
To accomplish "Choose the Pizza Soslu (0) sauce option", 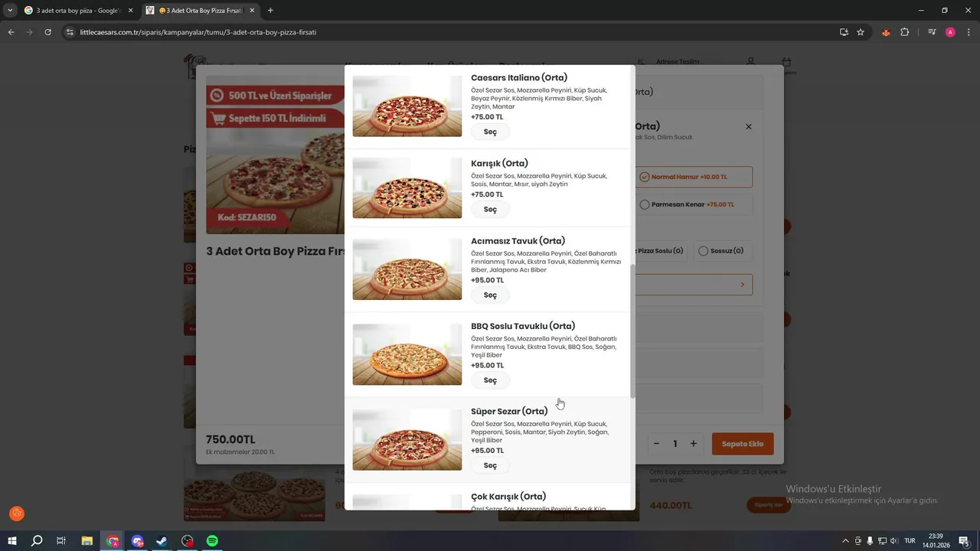I will coord(661,251).
